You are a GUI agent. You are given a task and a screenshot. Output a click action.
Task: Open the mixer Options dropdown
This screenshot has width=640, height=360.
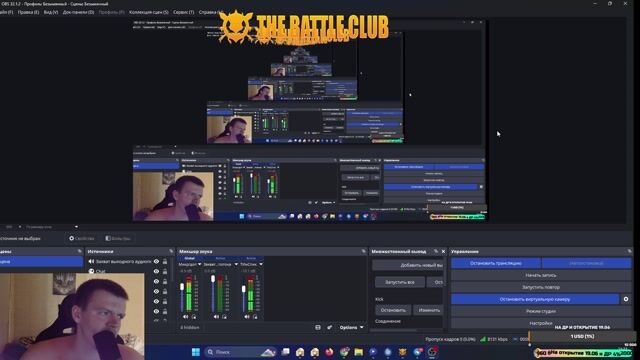[x=351, y=327]
